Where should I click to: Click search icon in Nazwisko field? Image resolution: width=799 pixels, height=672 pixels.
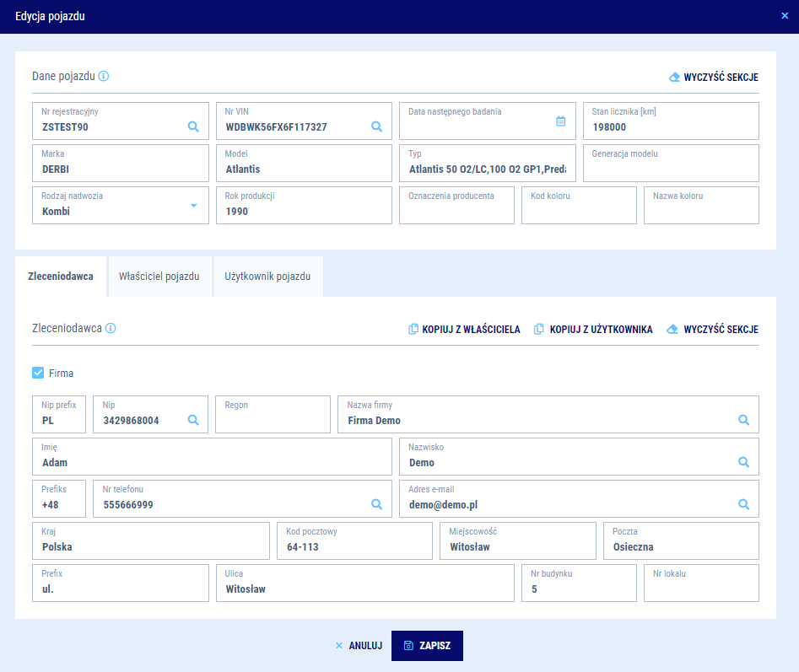(x=744, y=462)
